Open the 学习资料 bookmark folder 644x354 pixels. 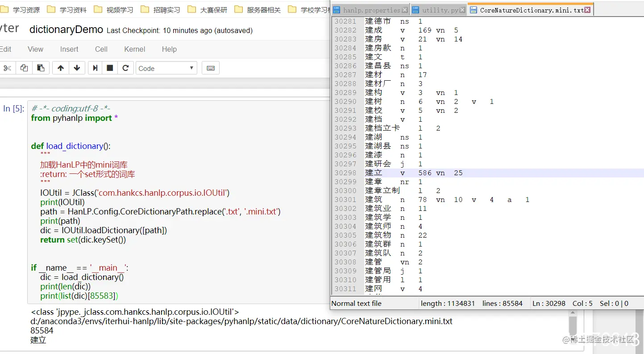pyautogui.click(x=67, y=9)
